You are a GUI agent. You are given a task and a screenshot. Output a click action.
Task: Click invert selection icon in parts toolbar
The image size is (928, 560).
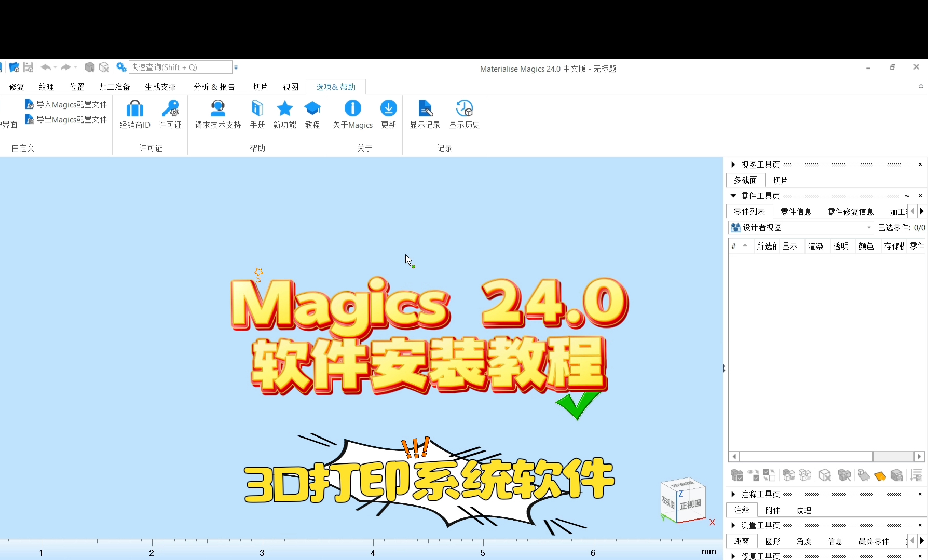click(x=769, y=475)
